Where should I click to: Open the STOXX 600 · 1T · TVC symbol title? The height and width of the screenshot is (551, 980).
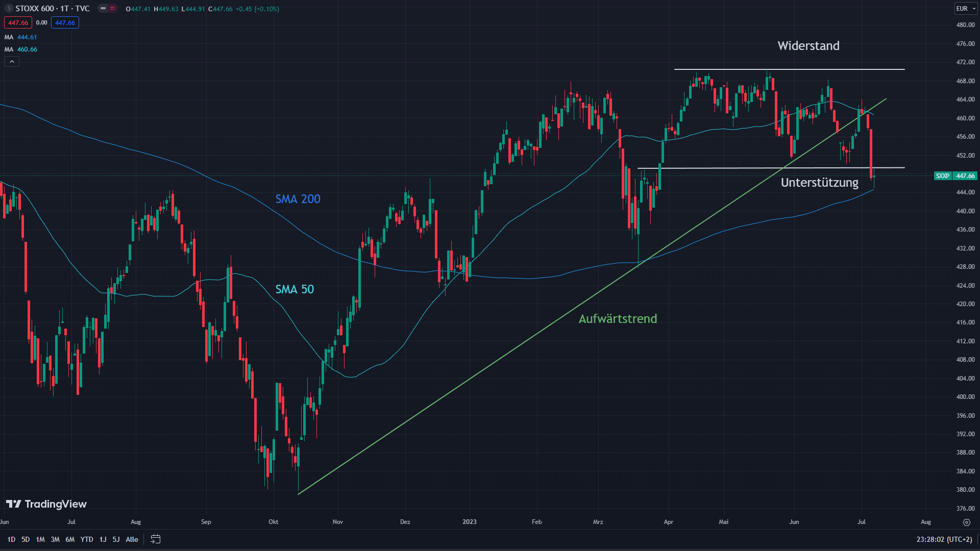click(53, 9)
